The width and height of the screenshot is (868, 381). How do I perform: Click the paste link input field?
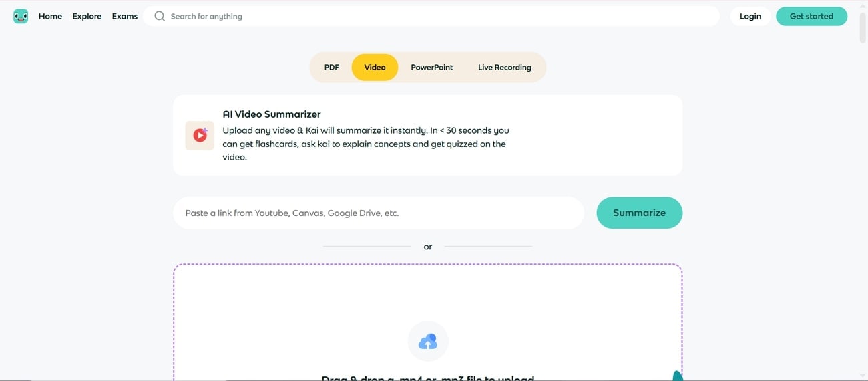click(x=379, y=213)
